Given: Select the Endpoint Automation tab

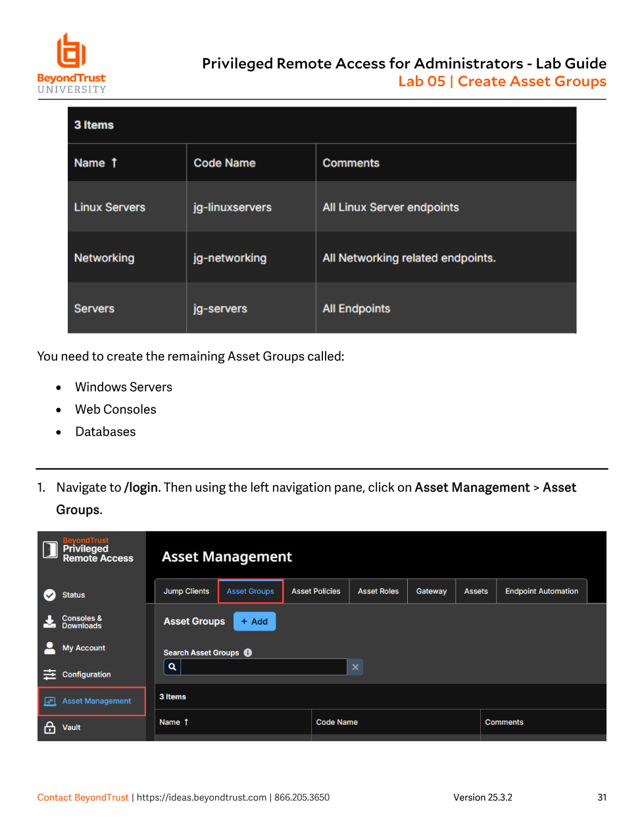Looking at the screenshot, I should pyautogui.click(x=541, y=591).
